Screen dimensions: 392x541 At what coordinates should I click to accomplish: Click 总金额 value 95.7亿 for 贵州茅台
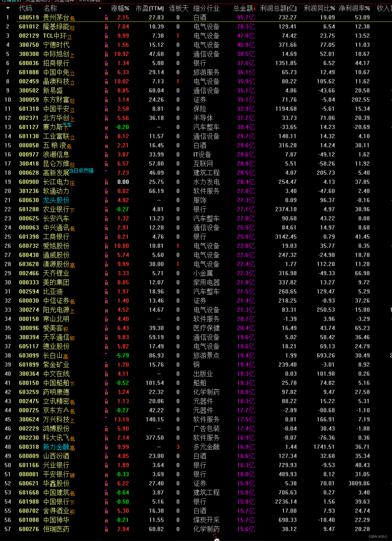pyautogui.click(x=246, y=17)
